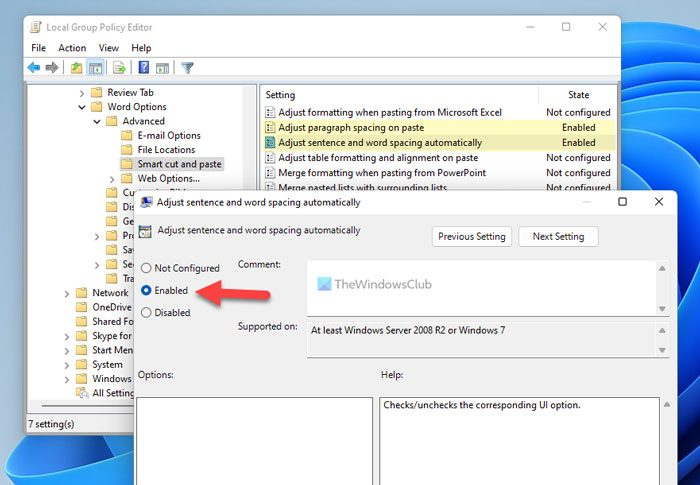
Task: Click the '7 setting(s)' status bar text
Action: click(51, 424)
